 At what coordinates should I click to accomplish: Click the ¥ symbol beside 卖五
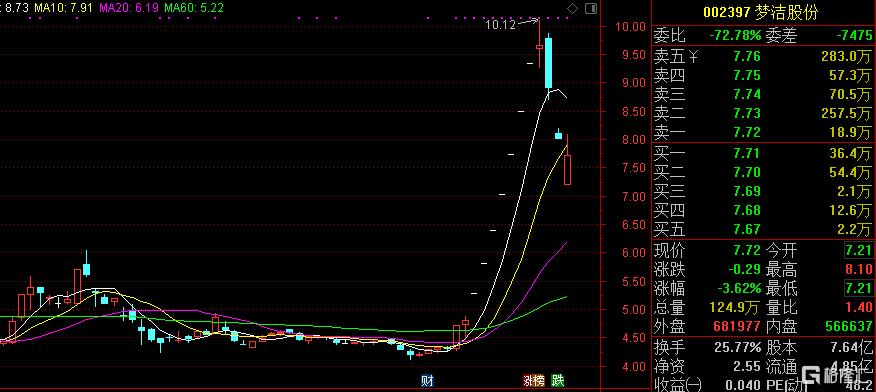693,56
